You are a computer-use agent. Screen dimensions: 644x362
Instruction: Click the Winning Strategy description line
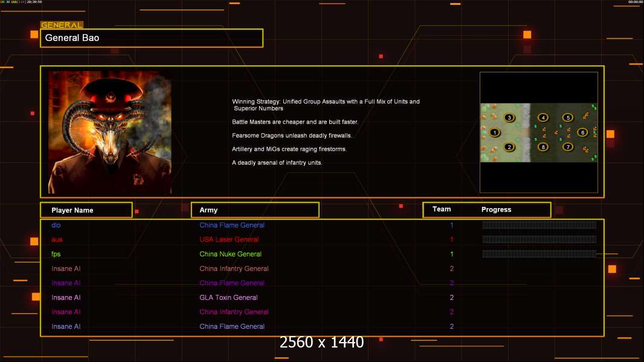point(326,105)
